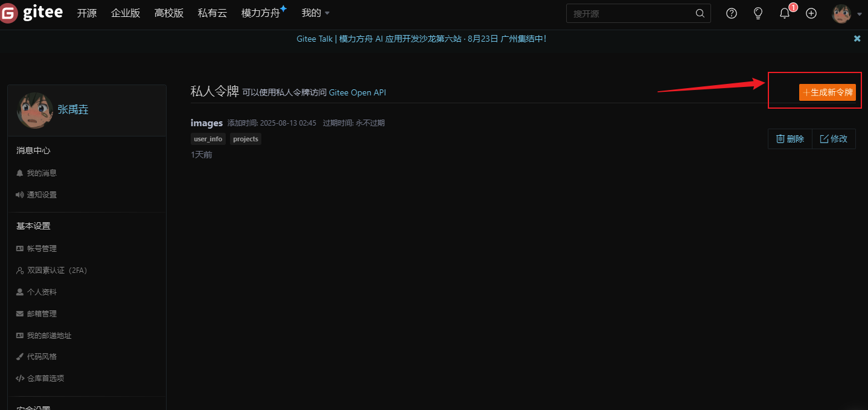Go to 帐号管理 settings
This screenshot has height=410, width=868.
point(42,249)
